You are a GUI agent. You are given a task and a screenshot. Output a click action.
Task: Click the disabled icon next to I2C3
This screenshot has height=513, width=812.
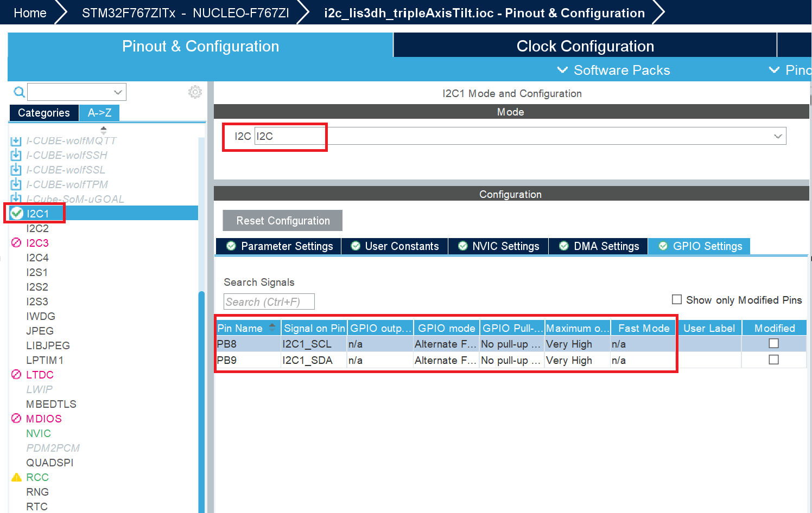[x=16, y=242]
